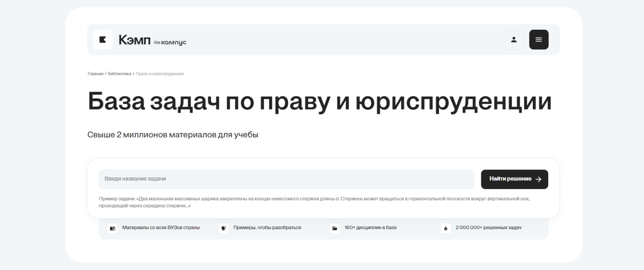Click the cards icon beside Примеры, чтобы разобраться
Screen dimensions: 644x270
point(223,228)
